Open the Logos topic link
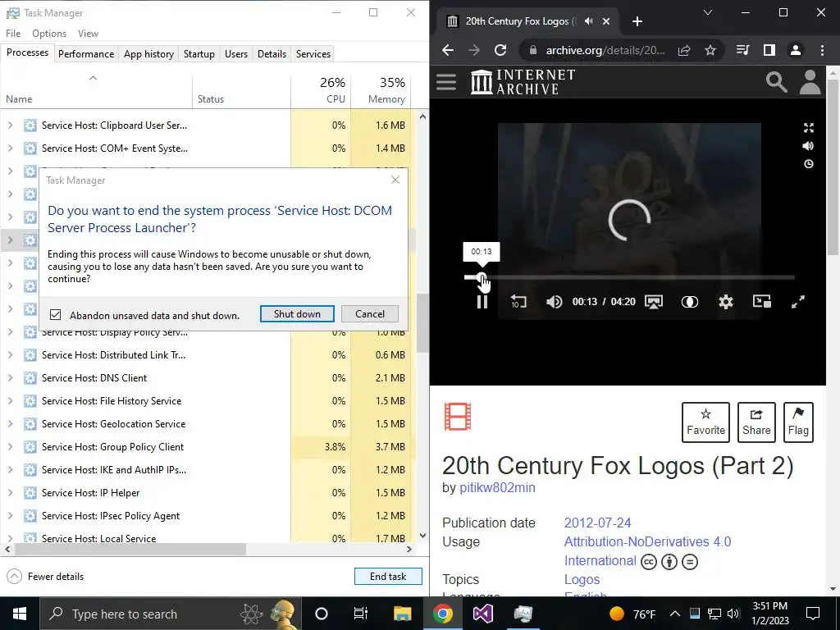This screenshot has width=840, height=630. [x=582, y=580]
